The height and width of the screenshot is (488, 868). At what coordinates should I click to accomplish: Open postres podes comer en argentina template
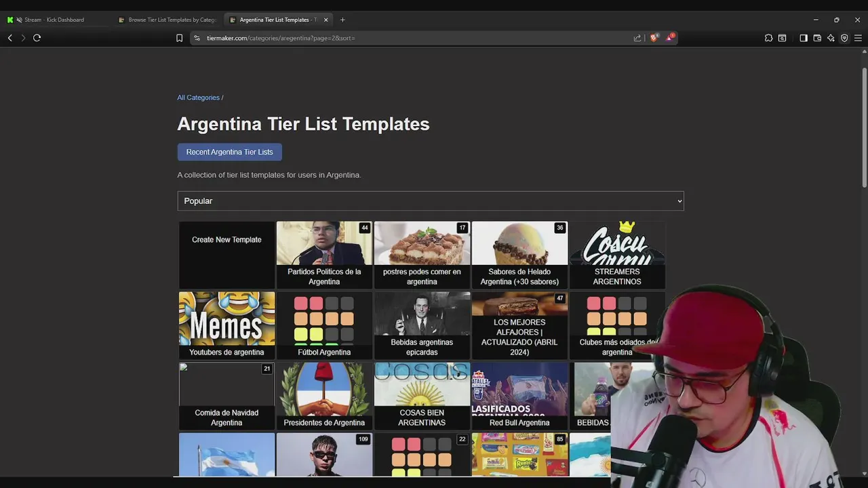pos(422,255)
